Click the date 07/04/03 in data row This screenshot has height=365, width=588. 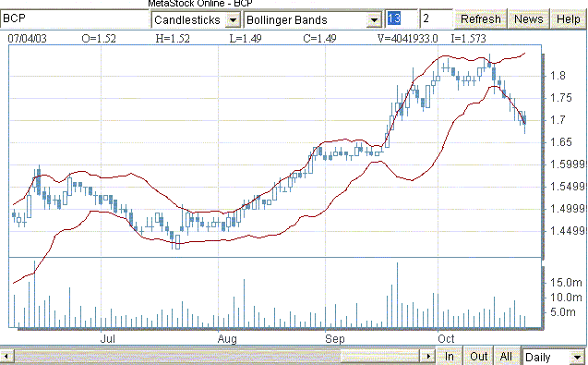coord(28,39)
